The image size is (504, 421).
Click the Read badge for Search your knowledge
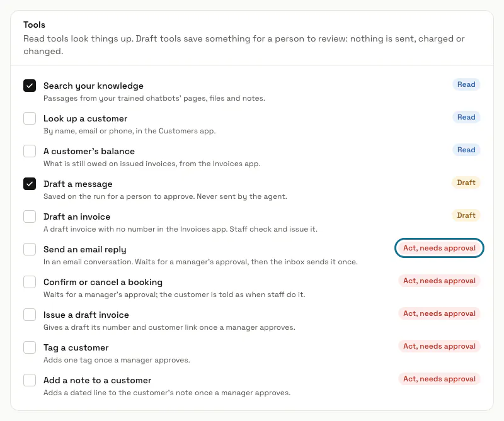click(x=466, y=84)
